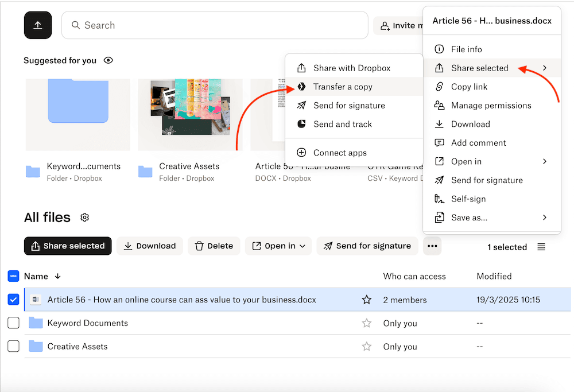Click the Invite members button
This screenshot has height=392, width=574.
point(398,26)
